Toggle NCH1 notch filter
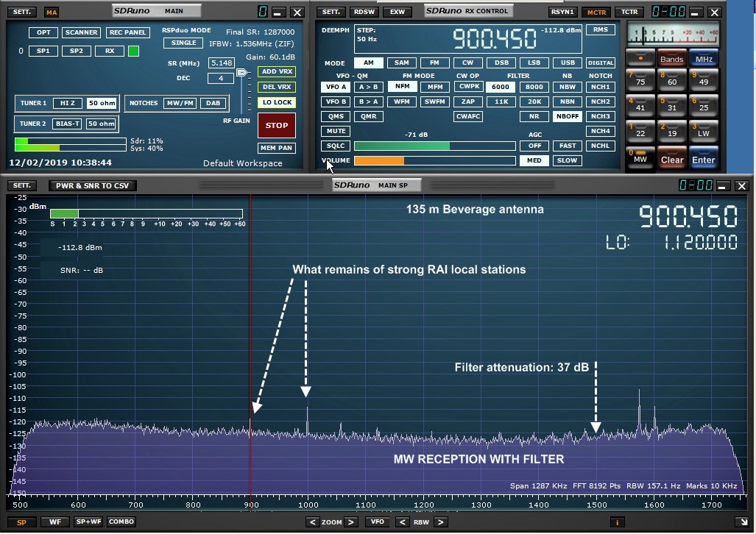This screenshot has height=534, width=756. point(600,87)
